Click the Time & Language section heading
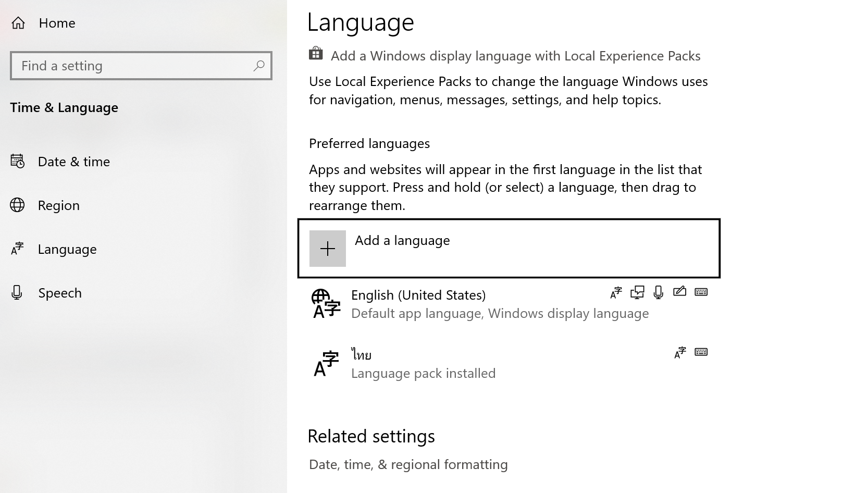 (64, 107)
